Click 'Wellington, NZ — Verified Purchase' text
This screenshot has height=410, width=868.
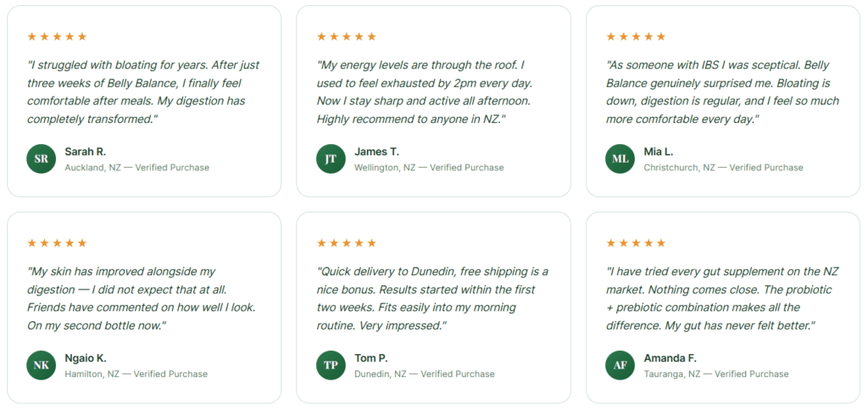[429, 168]
